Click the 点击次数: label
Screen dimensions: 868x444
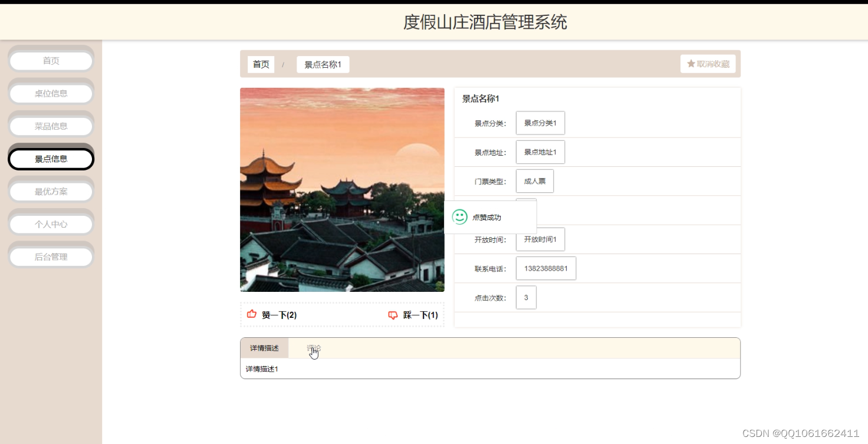(491, 298)
